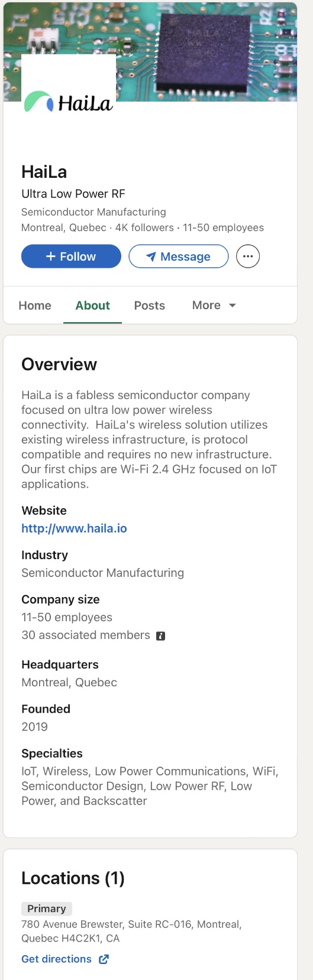Click the external link icon after Get directions

(104, 959)
